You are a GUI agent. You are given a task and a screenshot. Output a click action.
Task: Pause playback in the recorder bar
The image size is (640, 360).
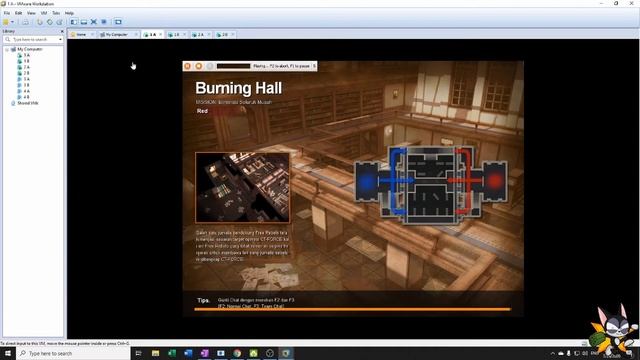coord(187,66)
